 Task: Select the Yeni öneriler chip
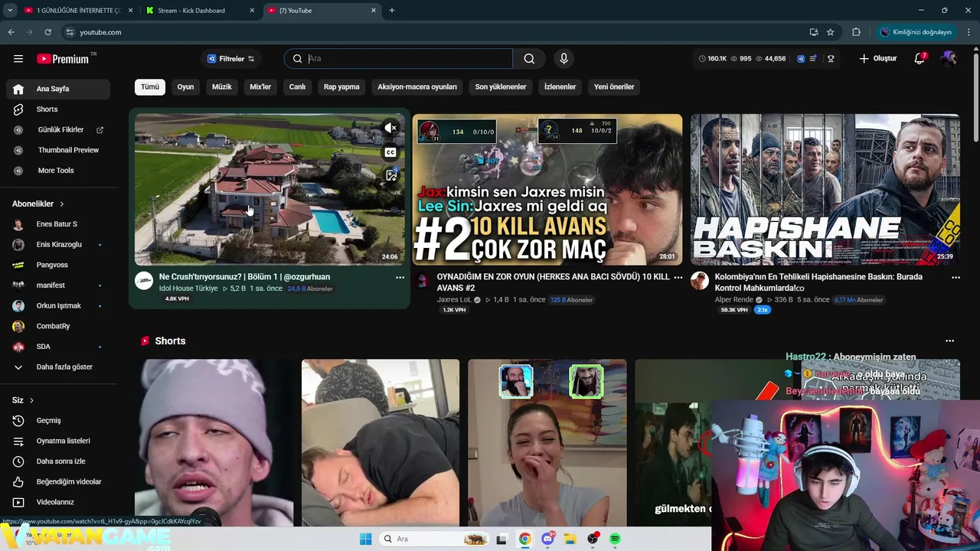pyautogui.click(x=614, y=86)
